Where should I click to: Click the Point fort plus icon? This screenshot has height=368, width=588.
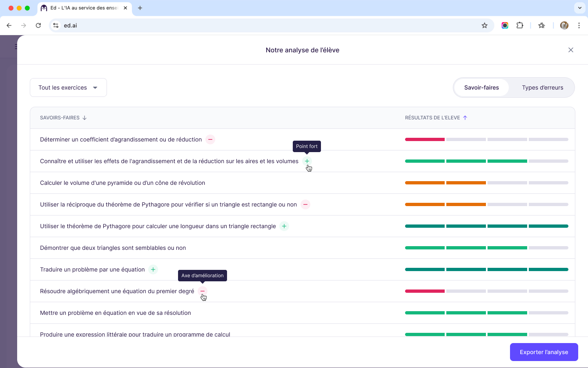(307, 161)
